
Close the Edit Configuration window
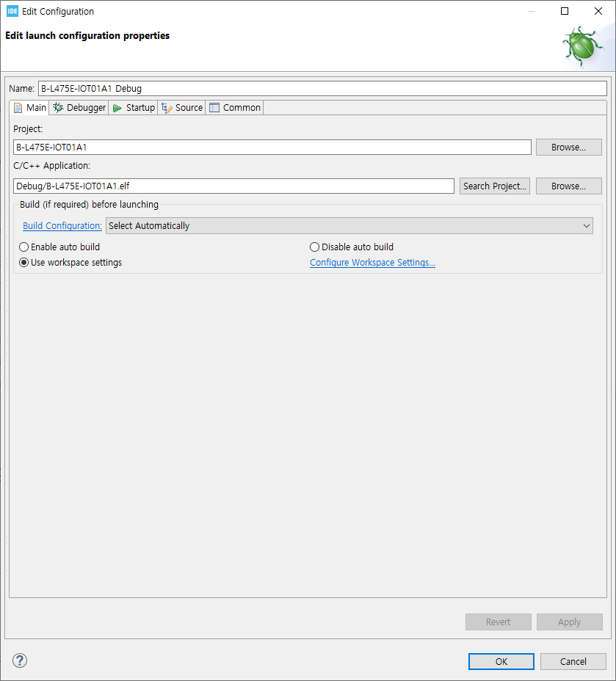tap(598, 11)
